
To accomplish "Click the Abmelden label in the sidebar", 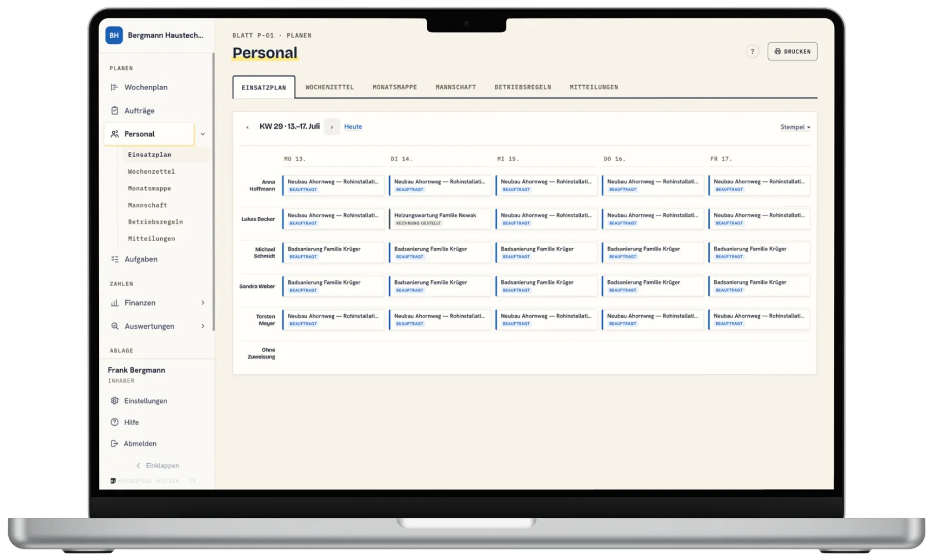I will tap(140, 443).
